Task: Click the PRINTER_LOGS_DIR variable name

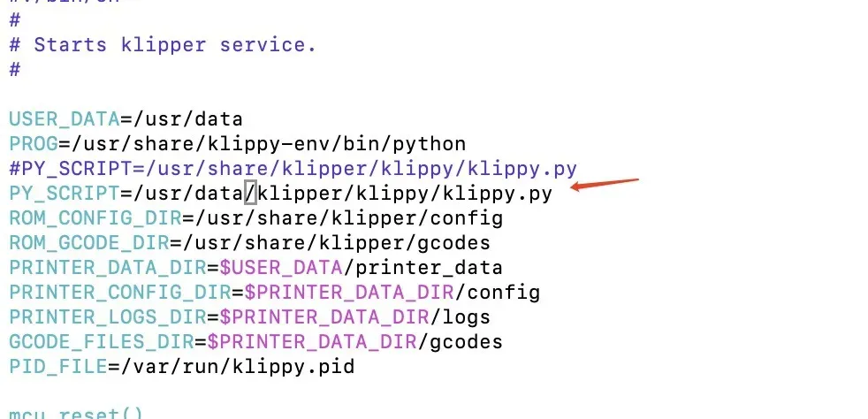Action: tap(107, 317)
